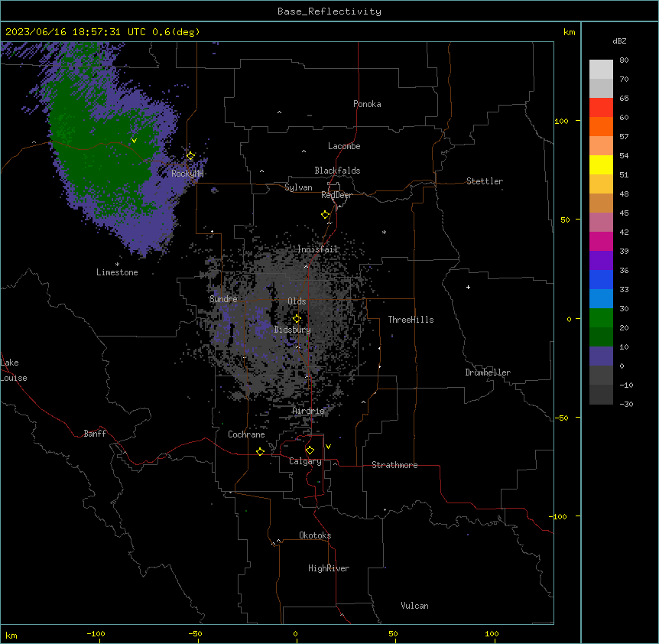
Task: Click the Calgary city label
Action: click(305, 461)
